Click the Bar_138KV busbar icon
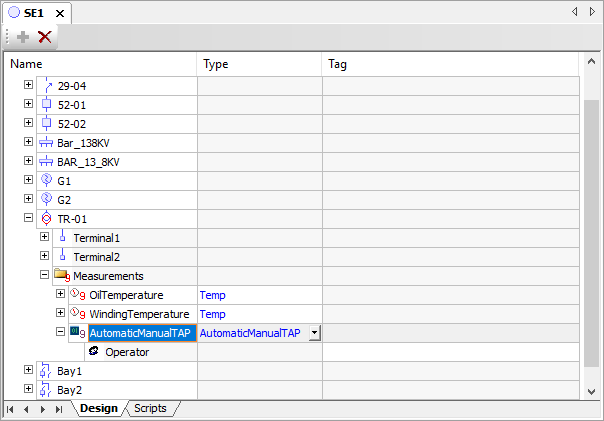The height and width of the screenshot is (421, 604). pyautogui.click(x=46, y=143)
